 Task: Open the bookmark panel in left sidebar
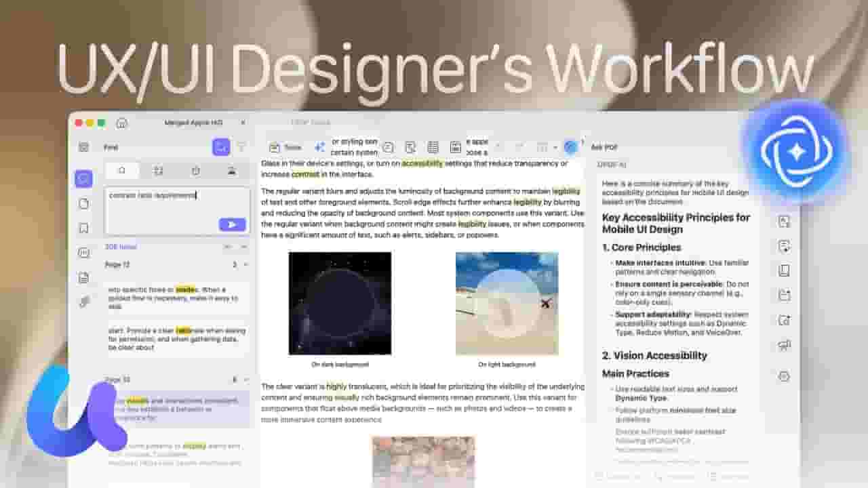(x=84, y=228)
